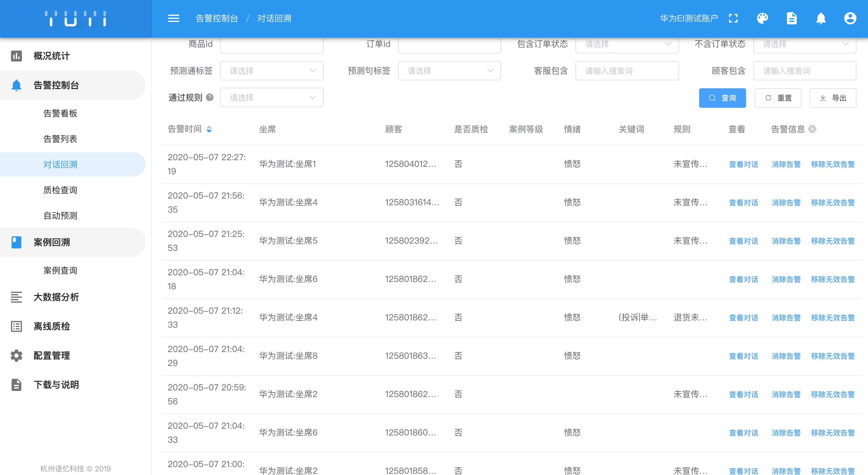This screenshot has height=475, width=868.
Task: Click the document icon in top bar
Action: (x=792, y=19)
